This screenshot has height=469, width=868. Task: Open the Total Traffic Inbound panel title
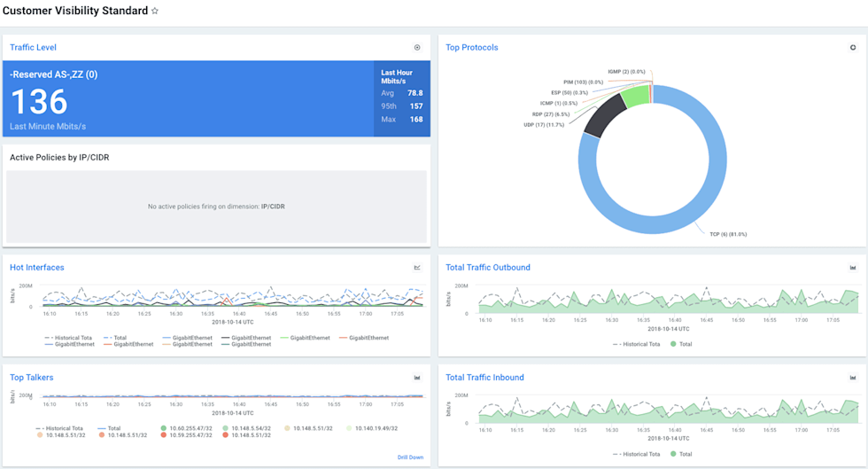[x=485, y=378]
